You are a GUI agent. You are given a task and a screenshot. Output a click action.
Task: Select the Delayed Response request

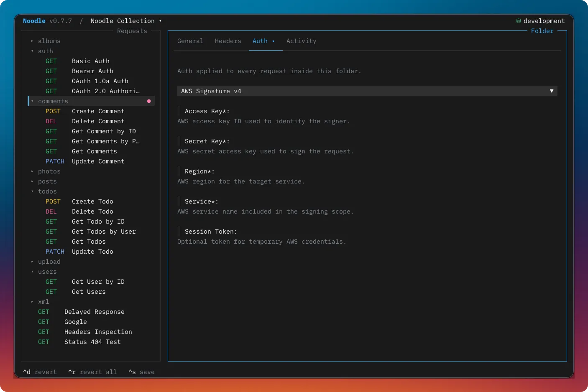91,312
